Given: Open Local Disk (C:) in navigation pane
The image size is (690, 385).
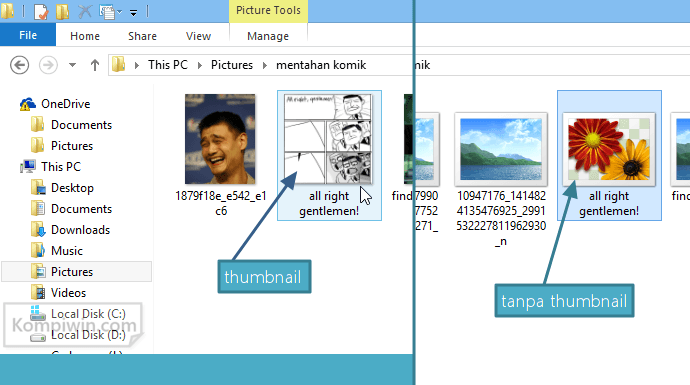Looking at the screenshot, I should [x=88, y=314].
